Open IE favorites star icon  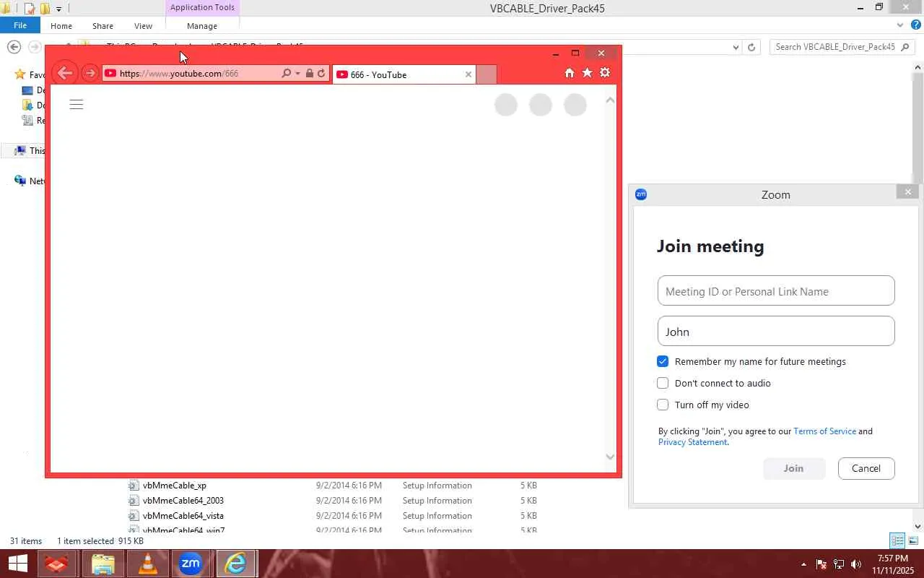coord(588,73)
